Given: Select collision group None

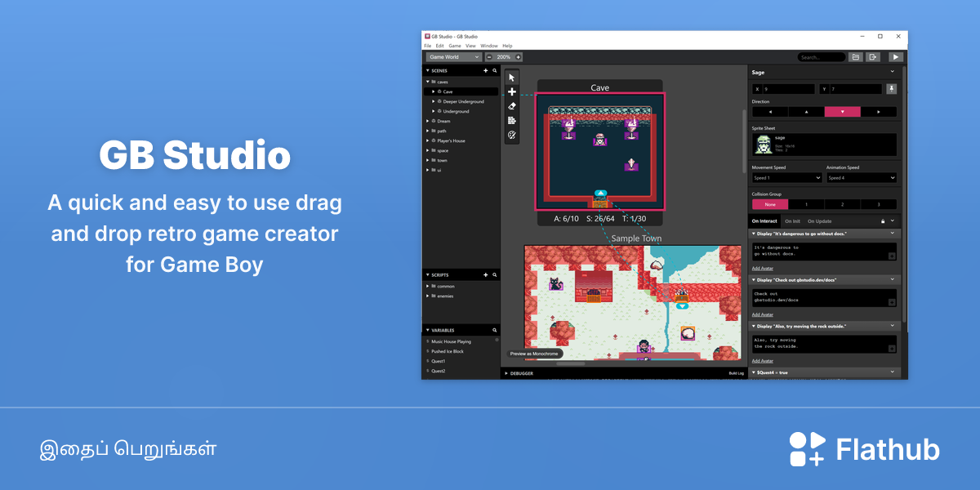Looking at the screenshot, I should pyautogui.click(x=770, y=204).
